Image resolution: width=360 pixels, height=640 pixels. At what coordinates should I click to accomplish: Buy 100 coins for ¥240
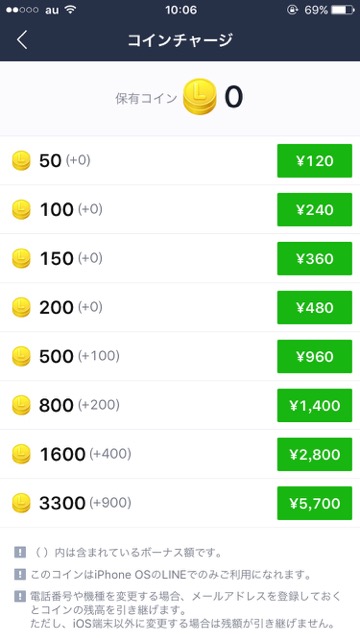[314, 210]
